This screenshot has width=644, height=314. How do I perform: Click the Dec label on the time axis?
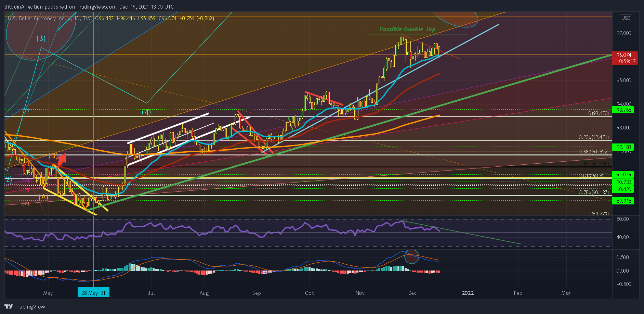coord(412,293)
